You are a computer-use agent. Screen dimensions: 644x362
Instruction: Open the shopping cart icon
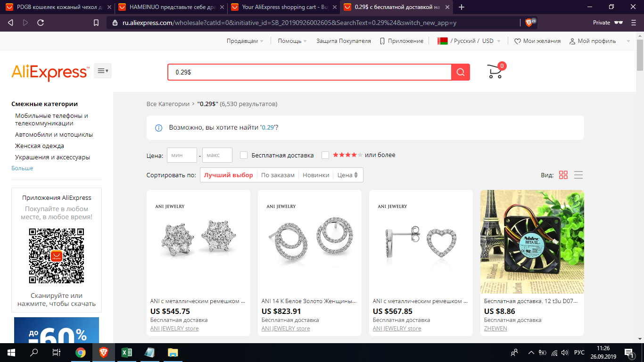point(495,71)
